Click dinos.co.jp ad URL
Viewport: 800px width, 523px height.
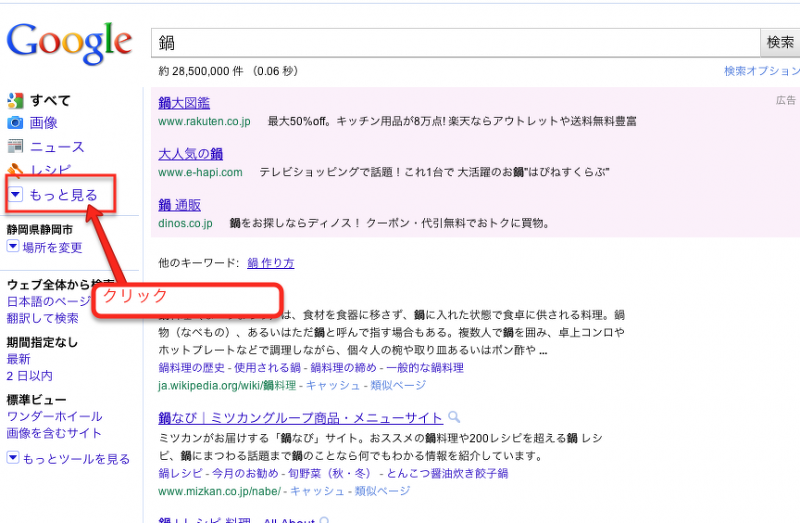(185, 223)
